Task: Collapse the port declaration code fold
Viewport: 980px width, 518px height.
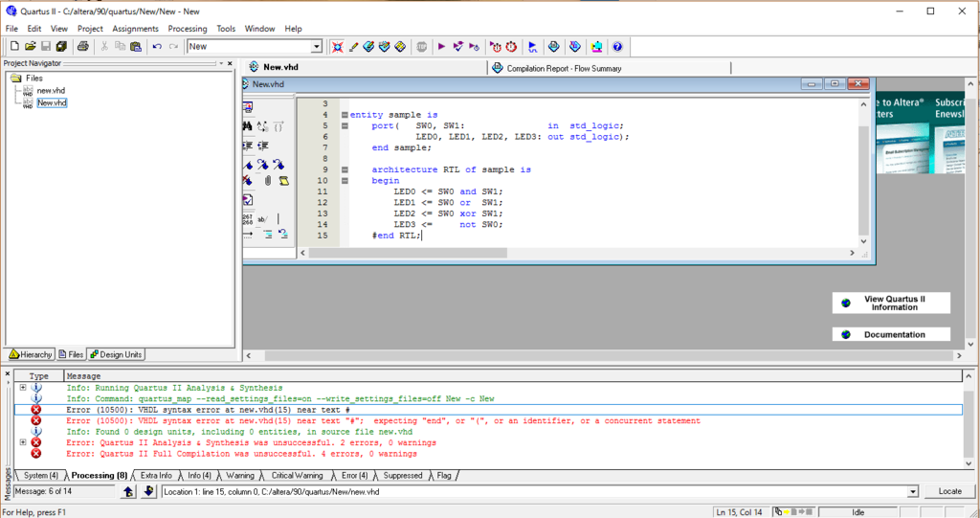Action: coord(345,125)
